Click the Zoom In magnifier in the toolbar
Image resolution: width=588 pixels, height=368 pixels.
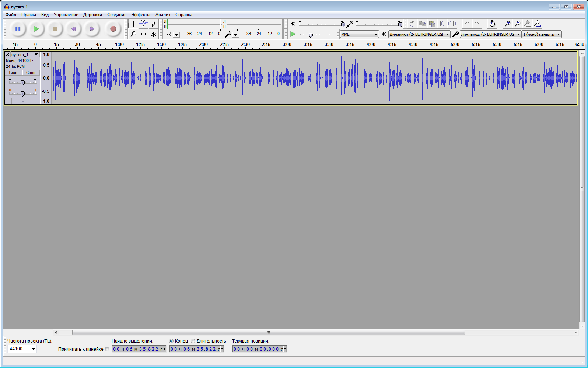[x=507, y=24]
